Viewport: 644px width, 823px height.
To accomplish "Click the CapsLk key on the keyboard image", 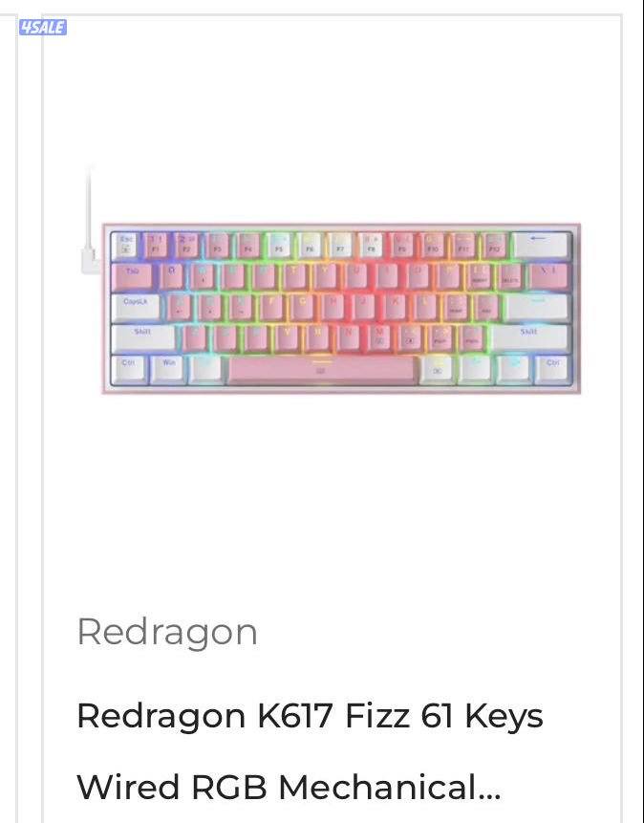I will 136,308.
